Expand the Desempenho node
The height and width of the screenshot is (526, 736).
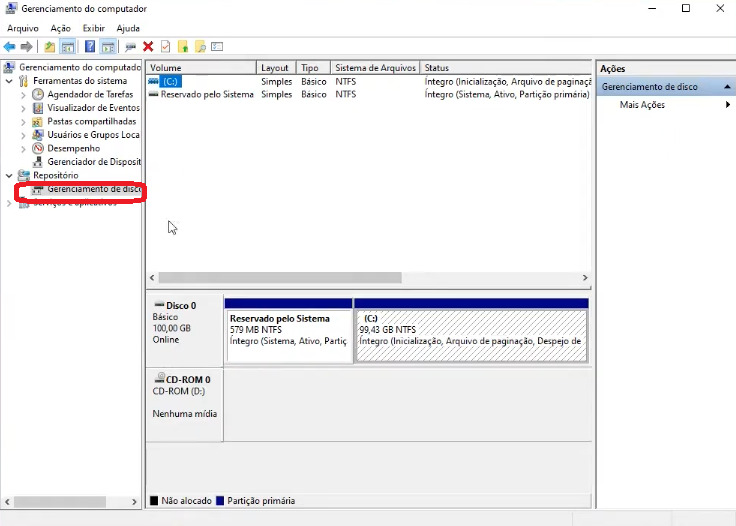pyautogui.click(x=23, y=149)
